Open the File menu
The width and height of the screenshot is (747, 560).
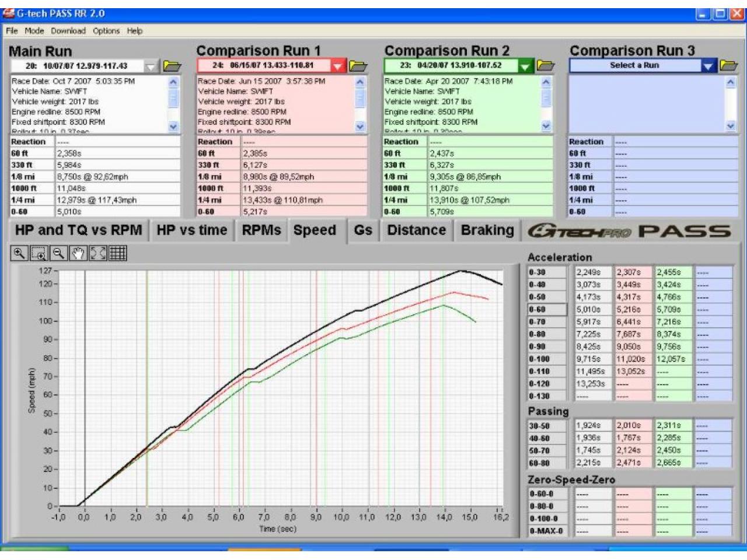tap(12, 31)
